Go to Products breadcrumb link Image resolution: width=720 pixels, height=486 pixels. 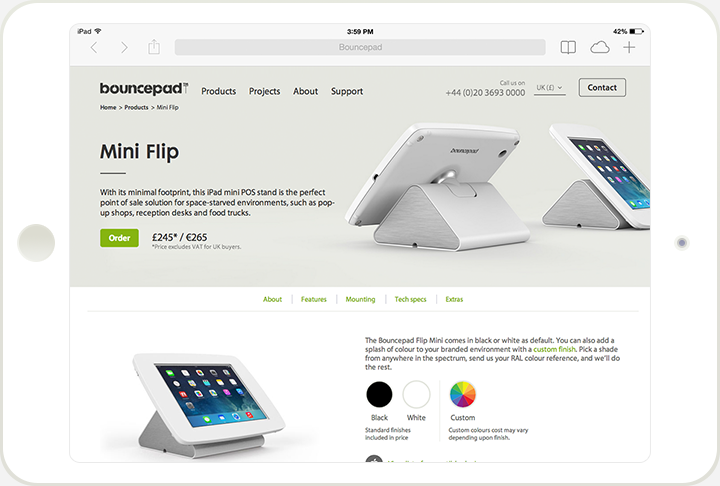[136, 107]
